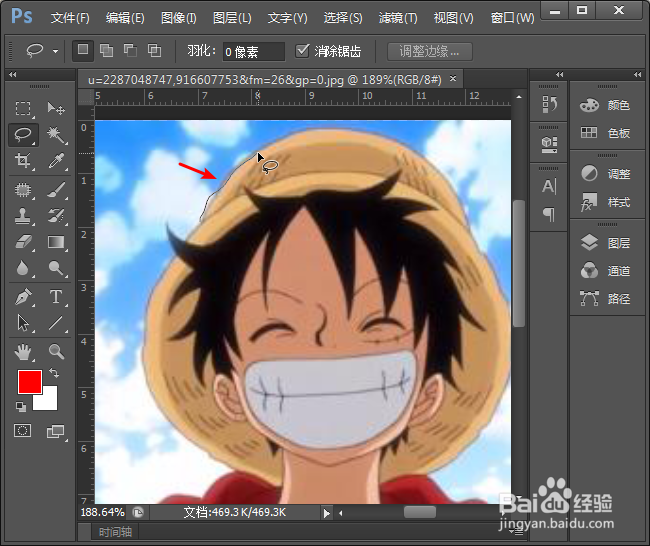Image resolution: width=650 pixels, height=546 pixels.
Task: Select the Pen tool
Action: pyautogui.click(x=23, y=297)
